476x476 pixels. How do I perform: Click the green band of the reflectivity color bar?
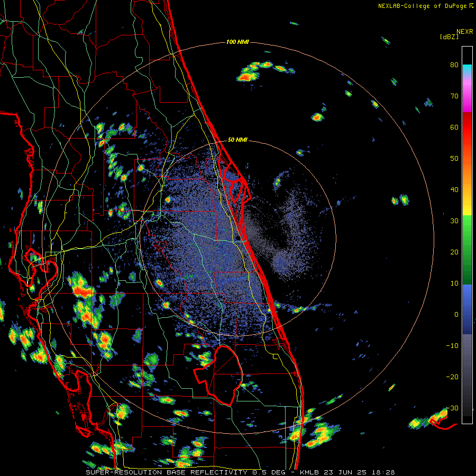pos(467,250)
